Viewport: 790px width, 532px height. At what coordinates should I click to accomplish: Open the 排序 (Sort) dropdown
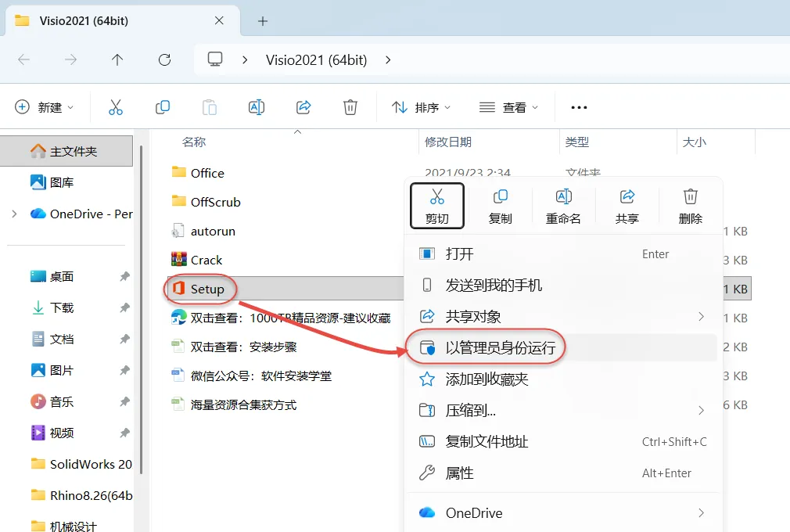click(x=421, y=107)
